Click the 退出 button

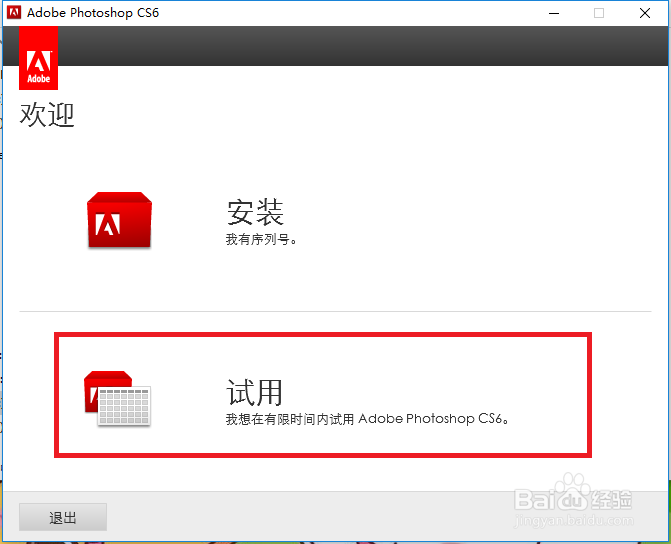63,517
